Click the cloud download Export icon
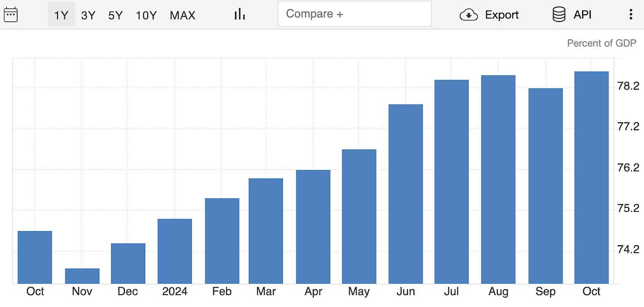This screenshot has width=644, height=307. pyautogui.click(x=469, y=15)
